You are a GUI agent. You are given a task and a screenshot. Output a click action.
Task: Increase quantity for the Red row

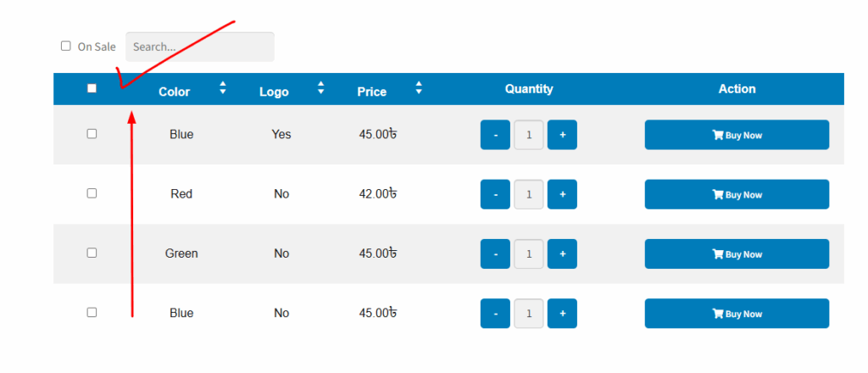pos(563,194)
